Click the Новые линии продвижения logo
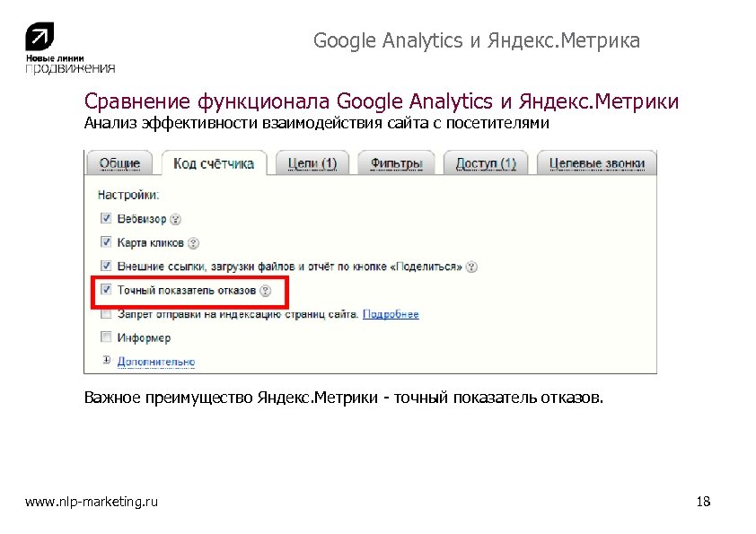 (69, 49)
